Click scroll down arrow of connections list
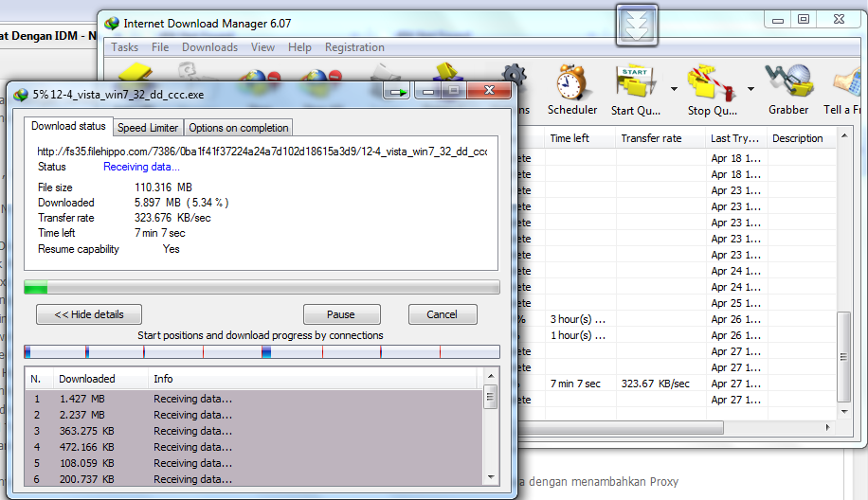Viewport: 868px width, 500px height. (x=491, y=477)
